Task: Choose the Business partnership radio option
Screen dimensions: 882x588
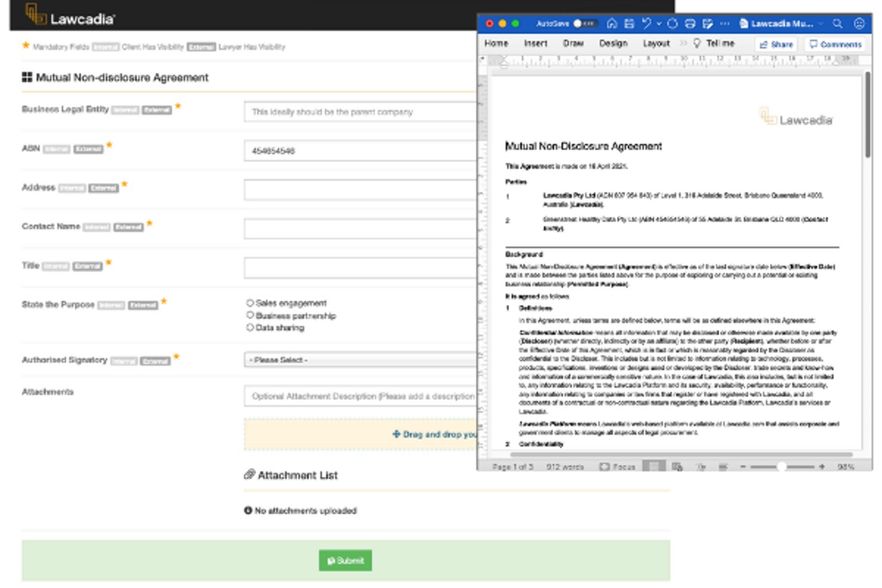Action: (250, 315)
